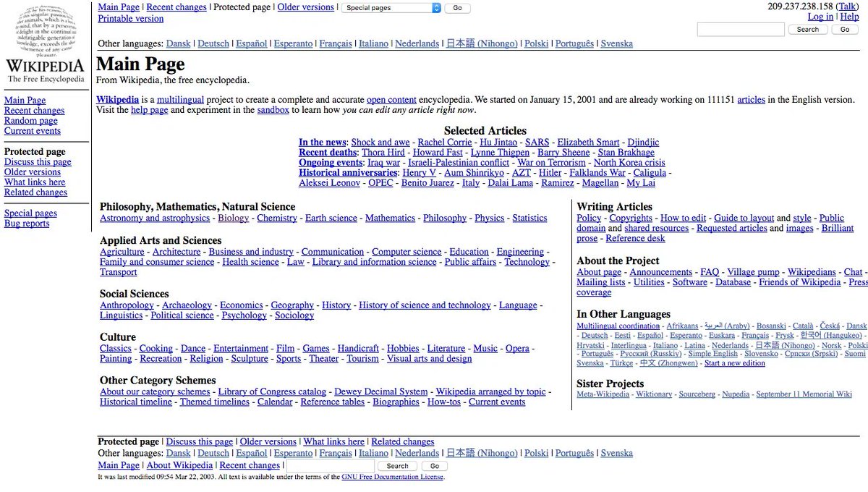The image size is (868, 492).
Task: Open the Iraq war article
Action: coord(383,163)
